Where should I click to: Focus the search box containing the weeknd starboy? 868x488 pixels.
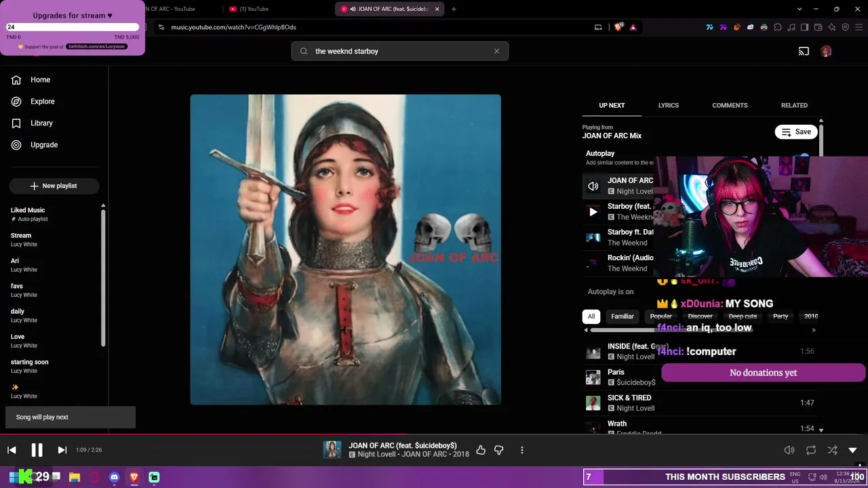pos(400,52)
